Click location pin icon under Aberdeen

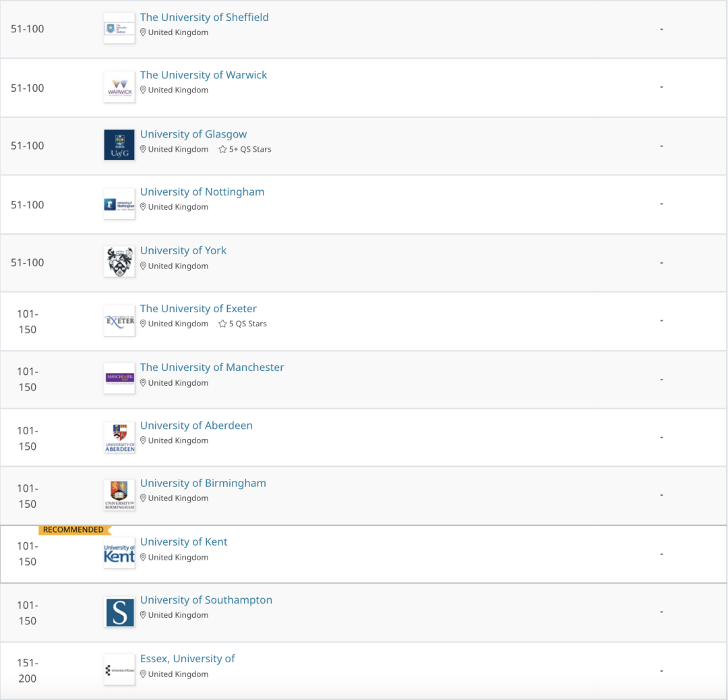pyautogui.click(x=143, y=441)
